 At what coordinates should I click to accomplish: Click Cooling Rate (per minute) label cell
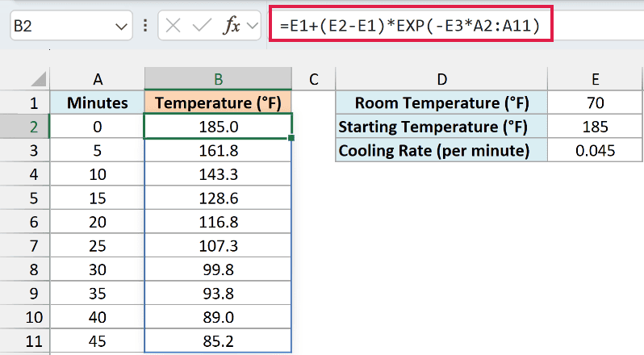(x=441, y=151)
